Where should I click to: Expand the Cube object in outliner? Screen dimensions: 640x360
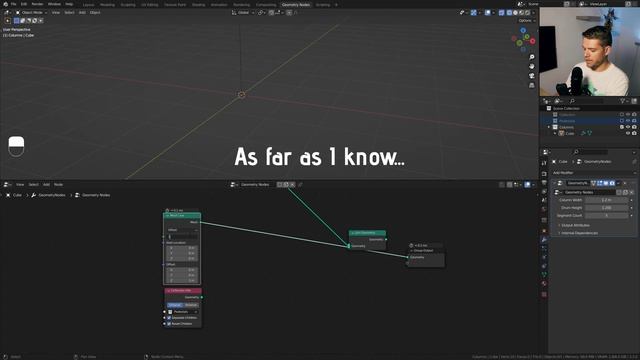pyautogui.click(x=555, y=133)
